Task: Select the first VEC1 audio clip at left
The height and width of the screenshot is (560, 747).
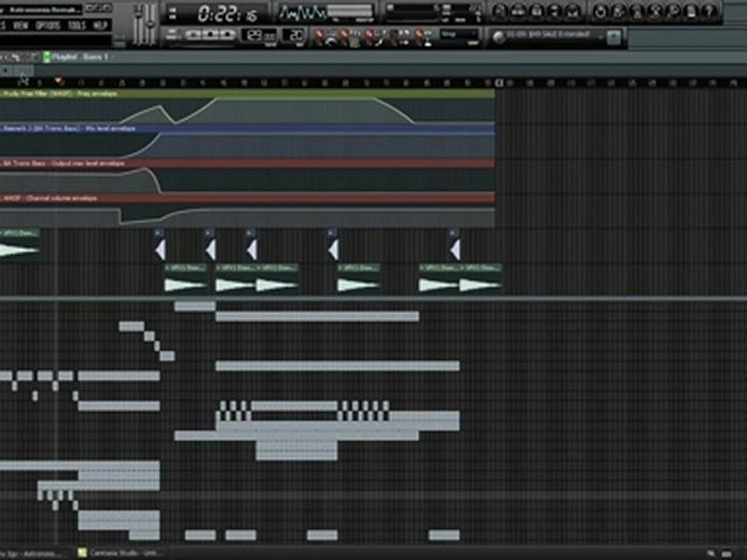Action: tap(19, 244)
